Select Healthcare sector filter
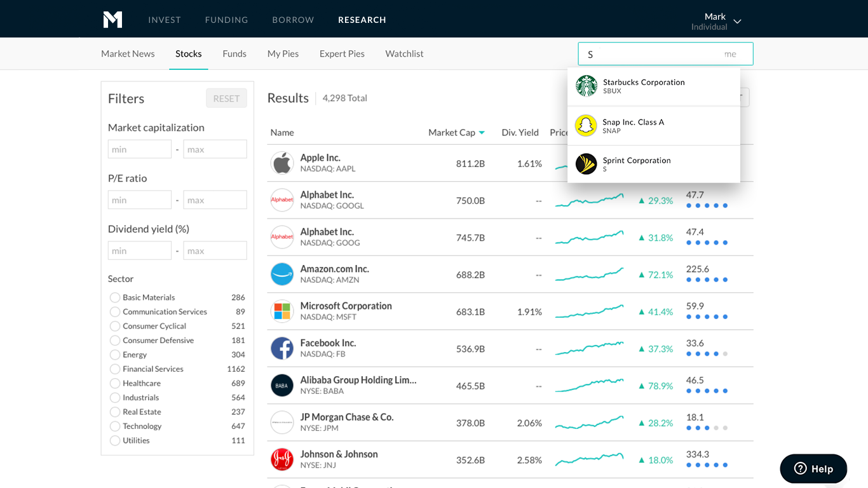This screenshot has height=488, width=868. (x=115, y=383)
